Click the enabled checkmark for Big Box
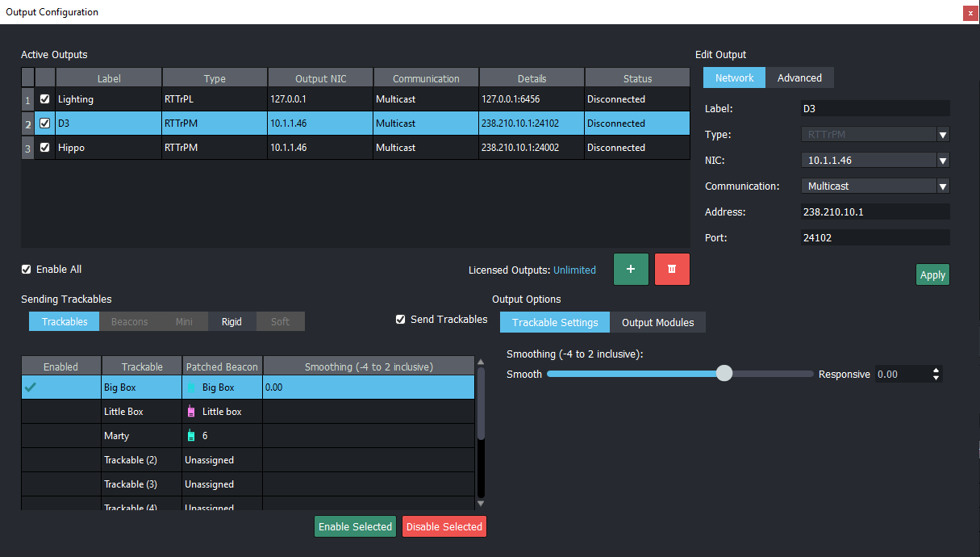Viewport: 980px width, 557px height. click(x=31, y=387)
